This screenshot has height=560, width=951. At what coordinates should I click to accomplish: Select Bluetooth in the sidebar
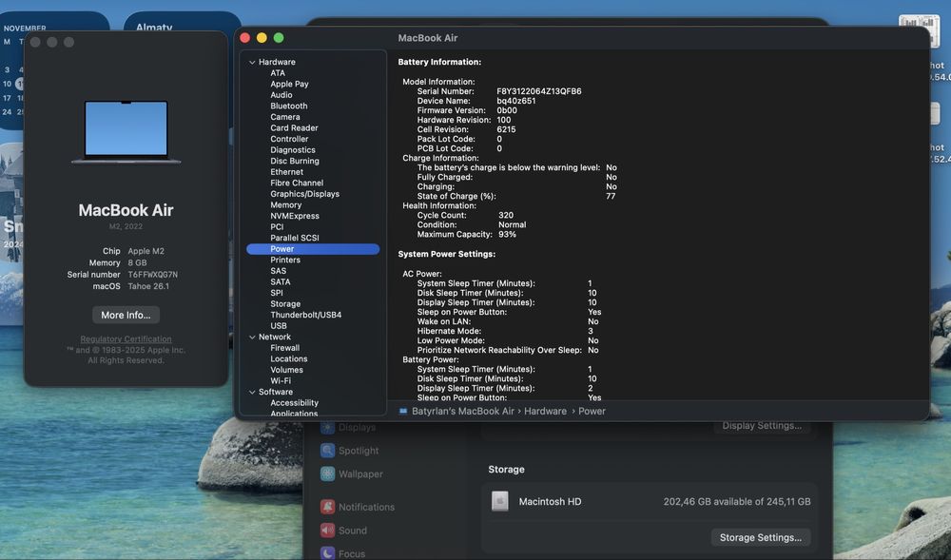tap(289, 106)
